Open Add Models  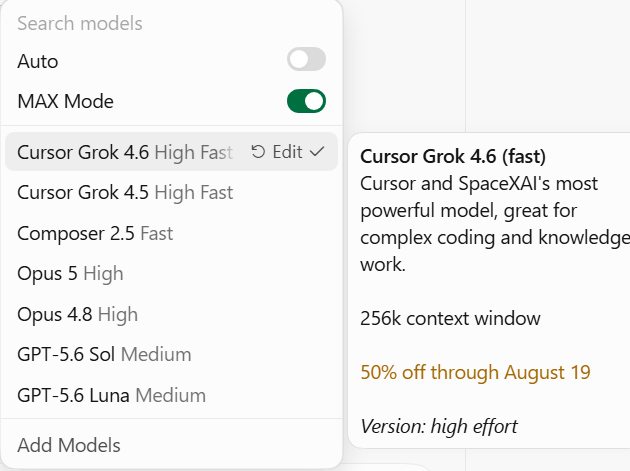(172, 445)
